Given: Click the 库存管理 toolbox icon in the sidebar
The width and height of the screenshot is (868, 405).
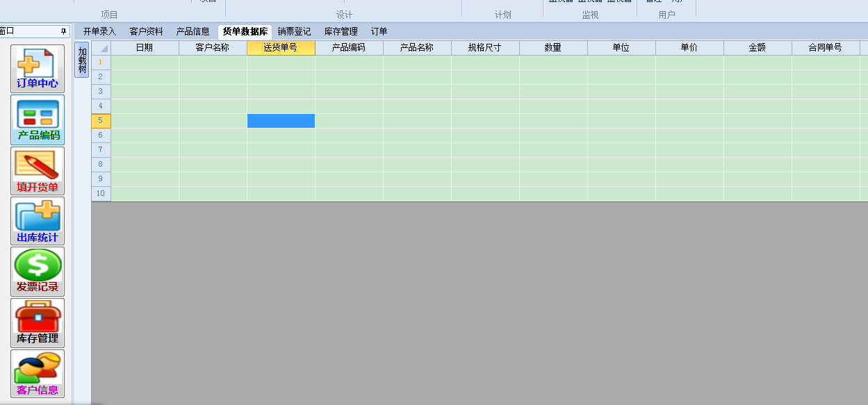Looking at the screenshot, I should pos(38,322).
